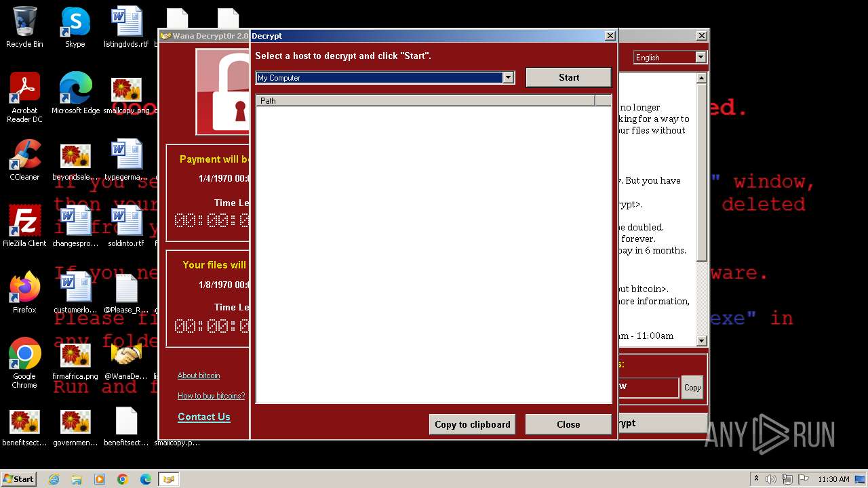The image size is (868, 488).
Task: Select the firmafrica.png image file
Action: pos(75,359)
